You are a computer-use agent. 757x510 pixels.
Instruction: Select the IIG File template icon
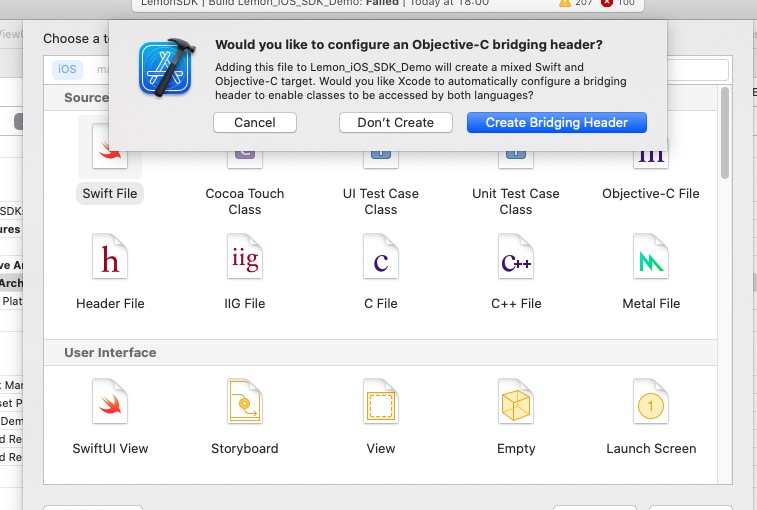point(245,262)
